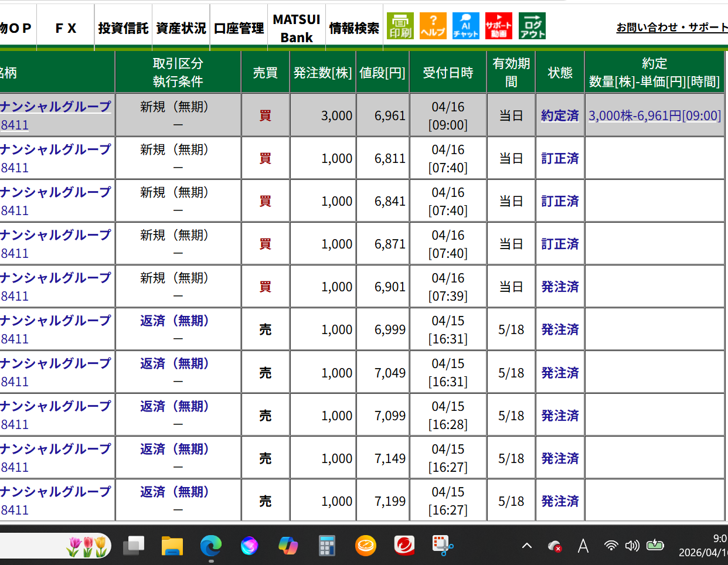Show hidden system tray icons chevron
The image size is (728, 565).
pyautogui.click(x=526, y=546)
